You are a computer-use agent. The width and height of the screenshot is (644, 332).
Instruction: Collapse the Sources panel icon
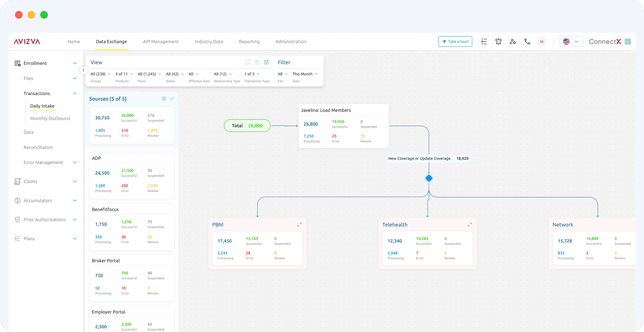[x=172, y=99]
